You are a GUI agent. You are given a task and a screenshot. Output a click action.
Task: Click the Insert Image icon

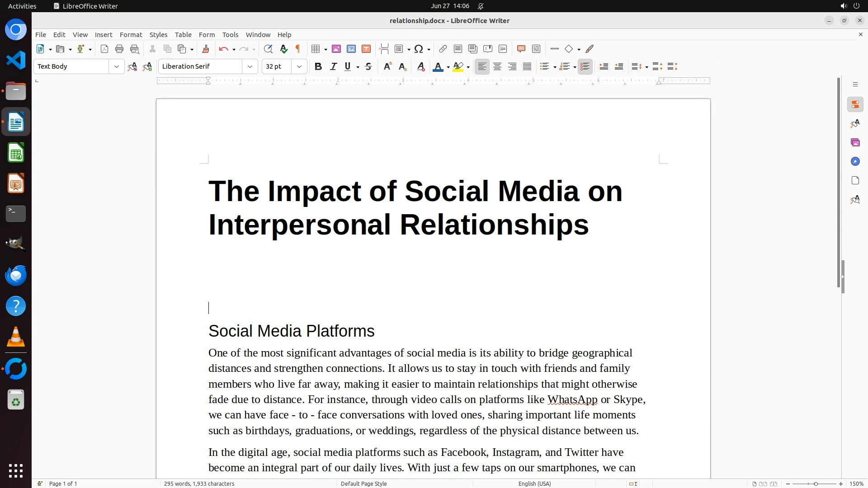[x=336, y=49]
